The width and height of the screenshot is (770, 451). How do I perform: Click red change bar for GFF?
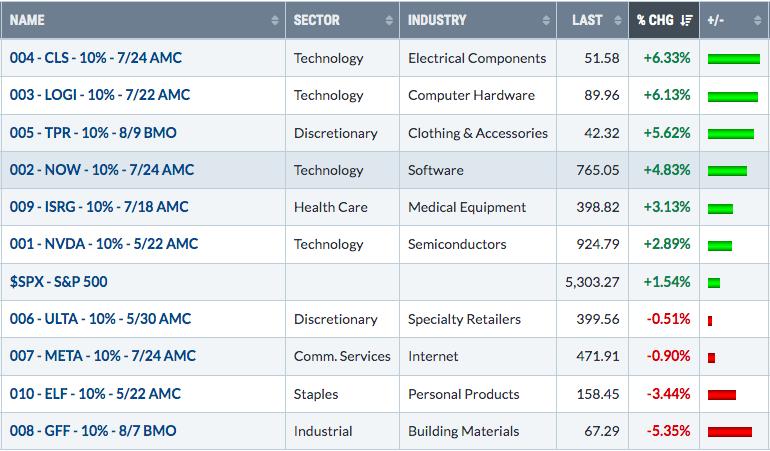point(730,432)
